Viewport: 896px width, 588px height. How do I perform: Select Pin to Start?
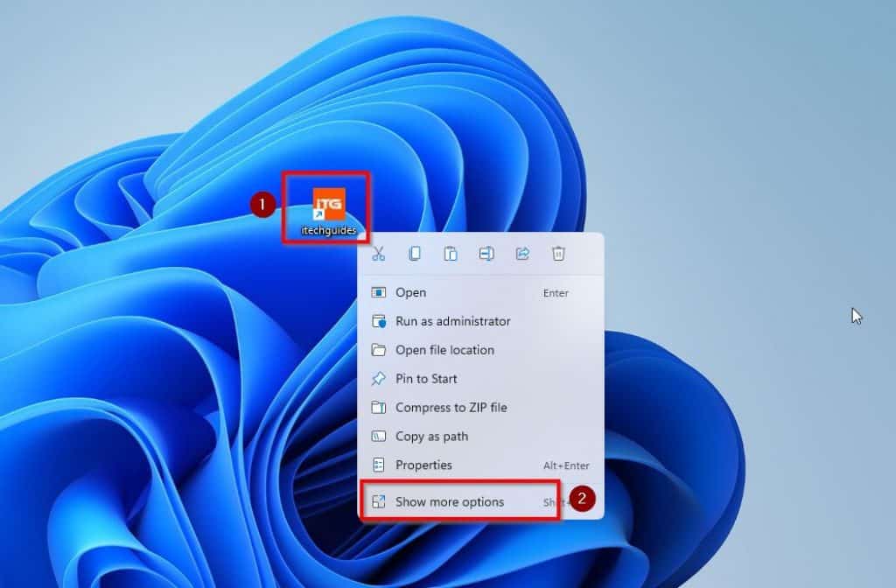coord(480,378)
